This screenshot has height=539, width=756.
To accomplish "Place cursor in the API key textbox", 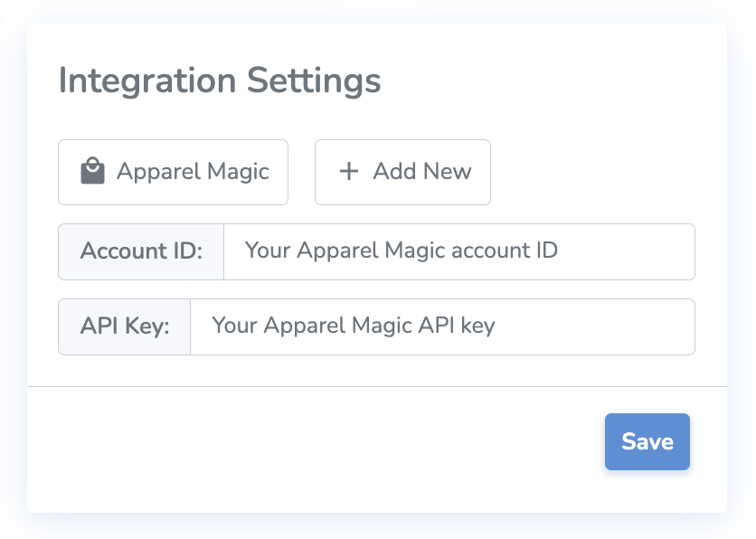I will 442,326.
